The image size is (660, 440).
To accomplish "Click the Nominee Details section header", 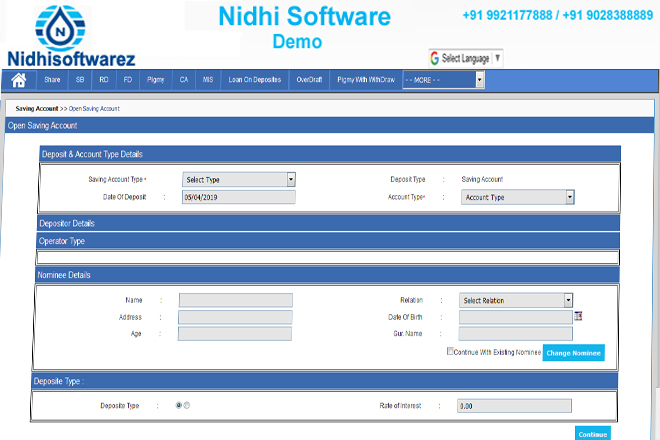I will 327,275.
